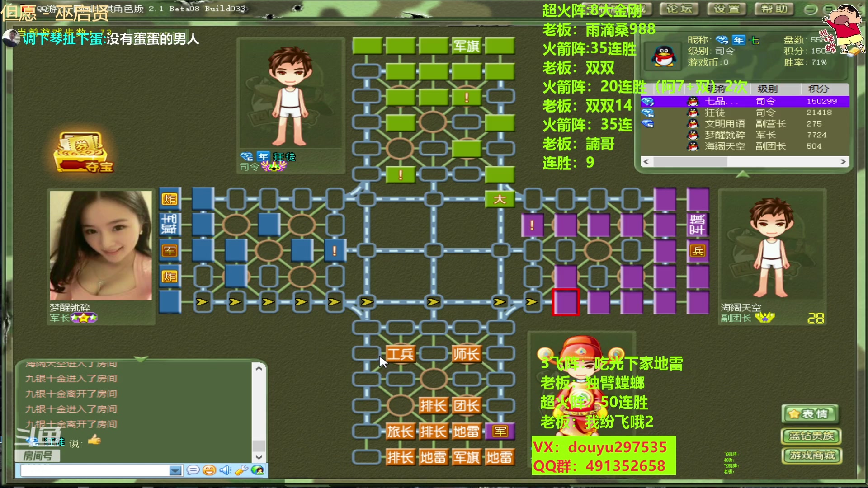Select the 地雷 piece between 排长 and 军旗
This screenshot has height=488, width=868.
coord(433,457)
